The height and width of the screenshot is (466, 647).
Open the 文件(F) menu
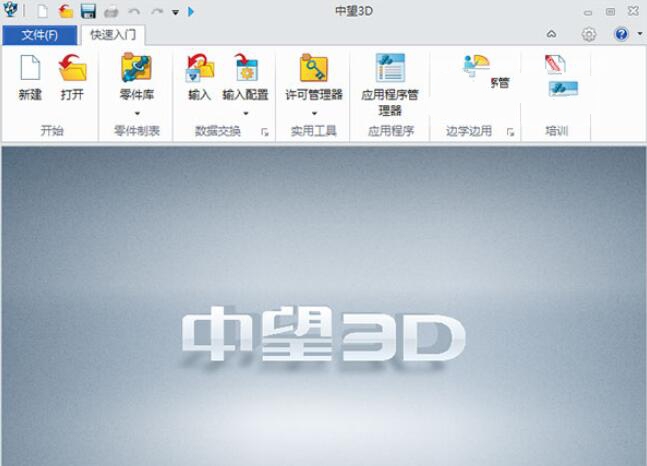pos(40,35)
